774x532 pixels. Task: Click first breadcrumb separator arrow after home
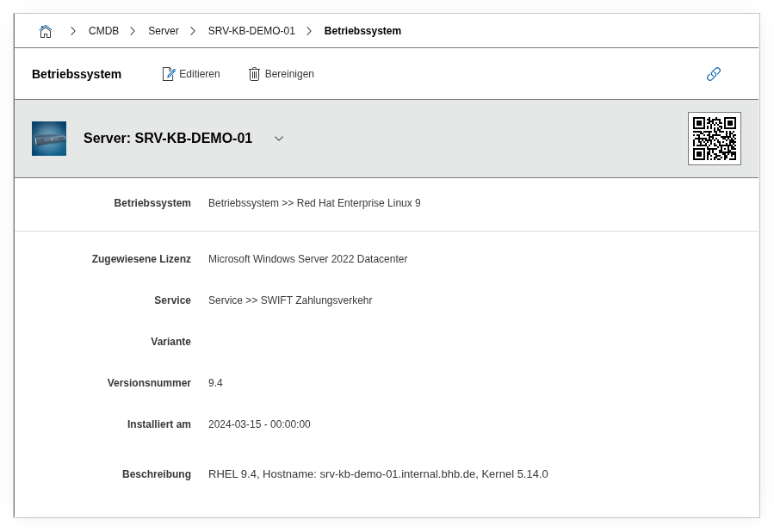tap(73, 31)
